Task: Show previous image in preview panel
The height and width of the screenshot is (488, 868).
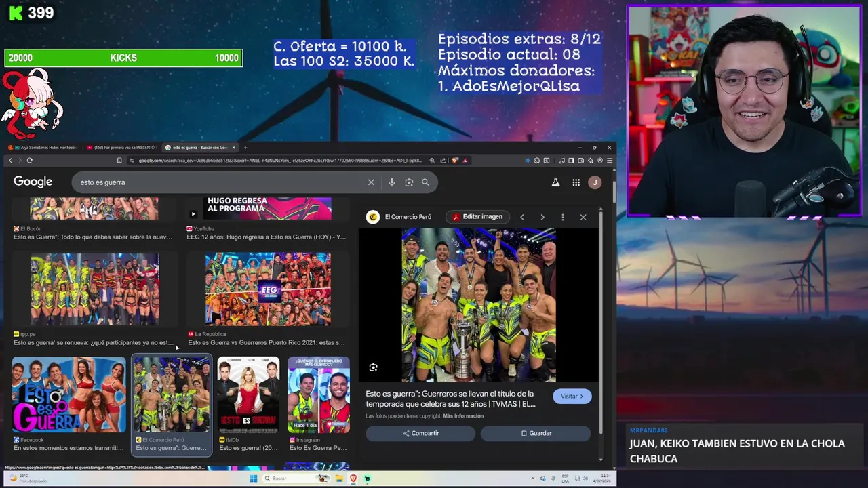Action: pos(521,217)
